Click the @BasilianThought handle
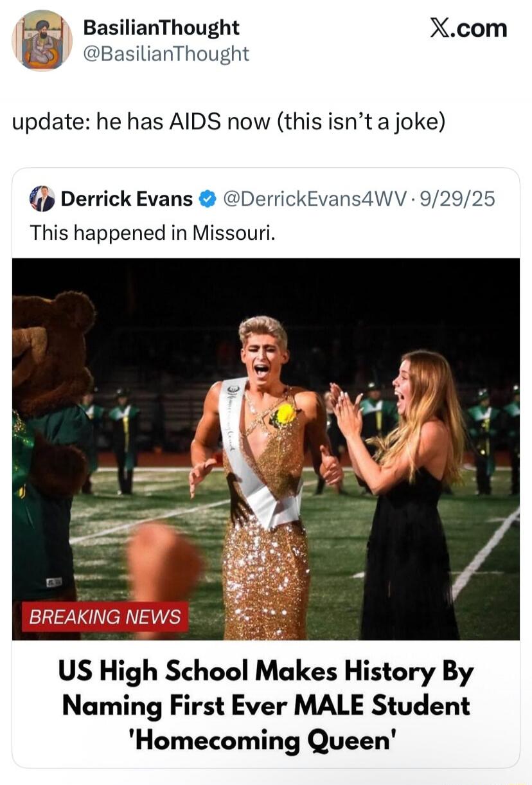The width and height of the screenshot is (532, 785). pyautogui.click(x=166, y=54)
